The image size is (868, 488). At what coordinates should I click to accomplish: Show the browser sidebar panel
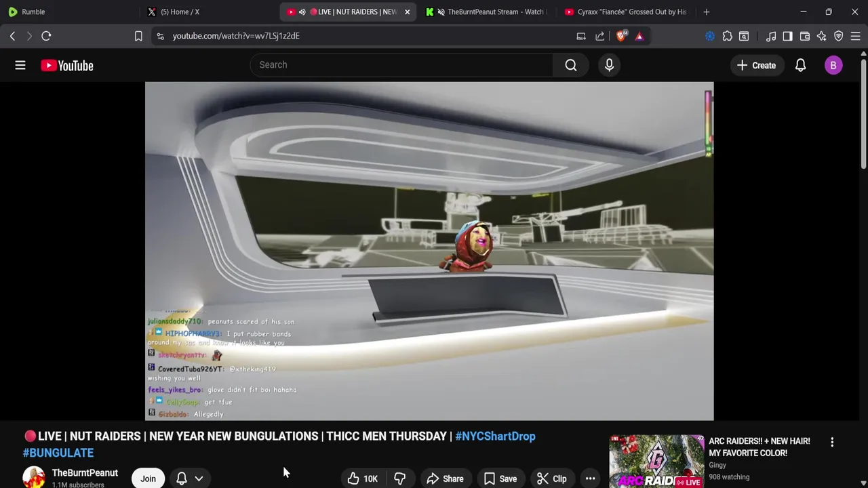[787, 36]
